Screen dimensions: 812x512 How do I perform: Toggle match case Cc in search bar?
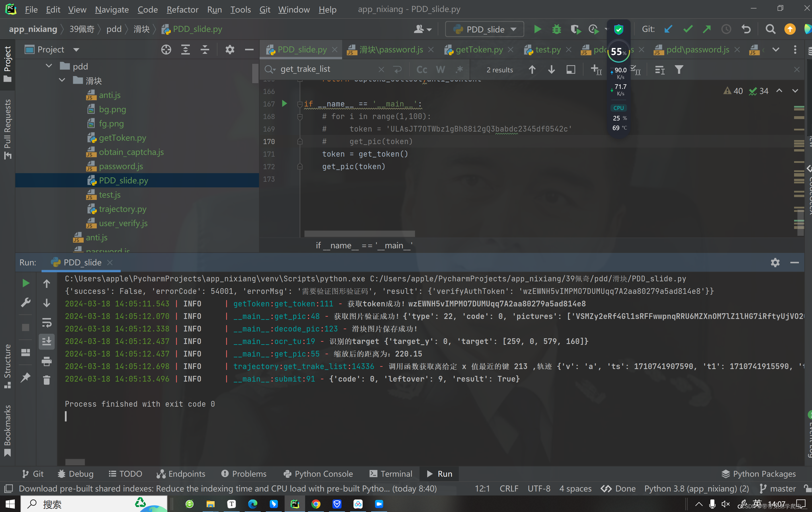[422, 69]
